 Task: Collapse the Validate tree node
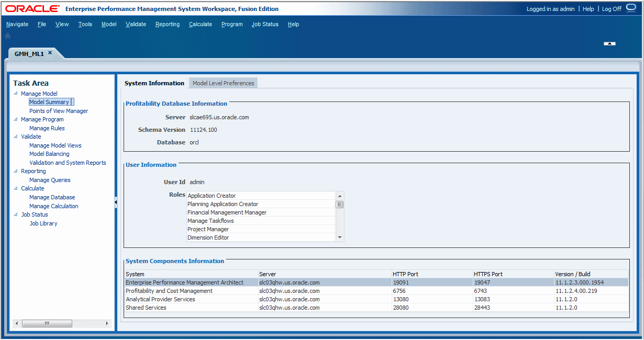pyautogui.click(x=16, y=137)
